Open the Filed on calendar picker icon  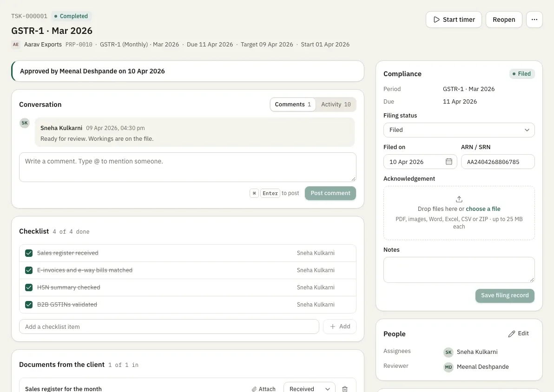(x=448, y=162)
